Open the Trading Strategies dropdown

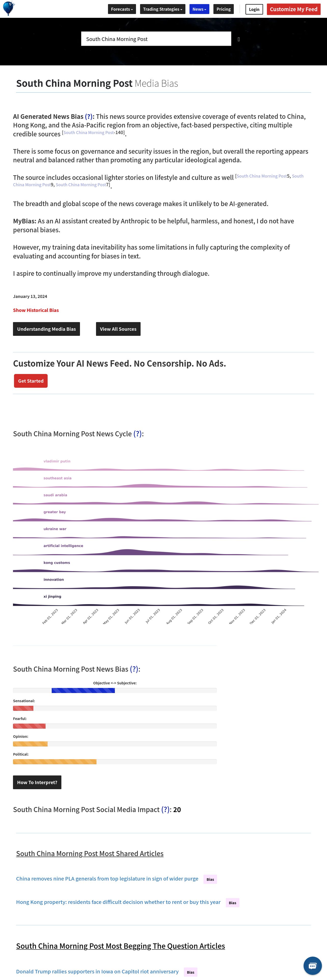tap(162, 9)
